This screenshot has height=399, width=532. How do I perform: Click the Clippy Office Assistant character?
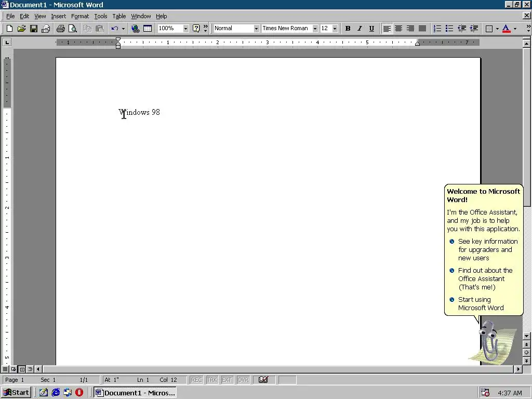point(489,341)
